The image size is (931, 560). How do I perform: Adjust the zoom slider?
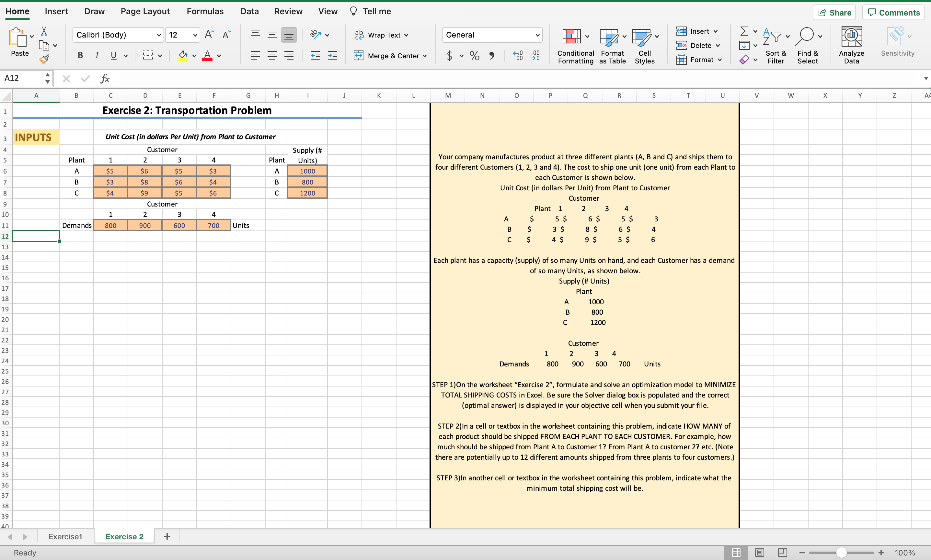(x=841, y=552)
